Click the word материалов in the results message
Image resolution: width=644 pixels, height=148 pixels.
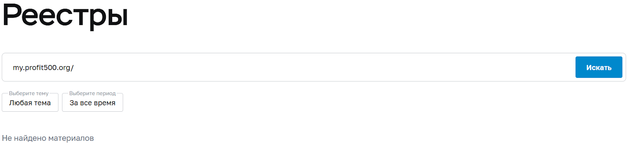point(71,138)
